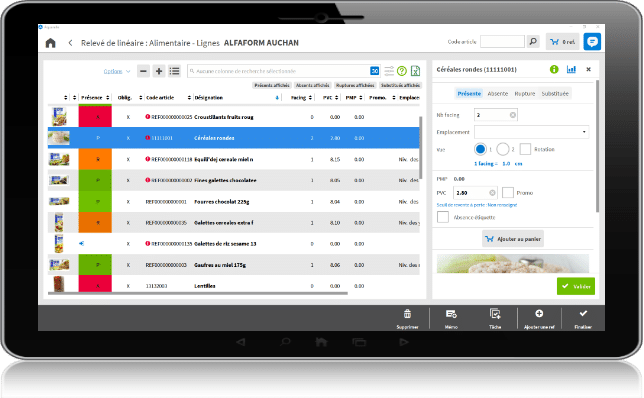Click the green Valider button

[x=576, y=286]
